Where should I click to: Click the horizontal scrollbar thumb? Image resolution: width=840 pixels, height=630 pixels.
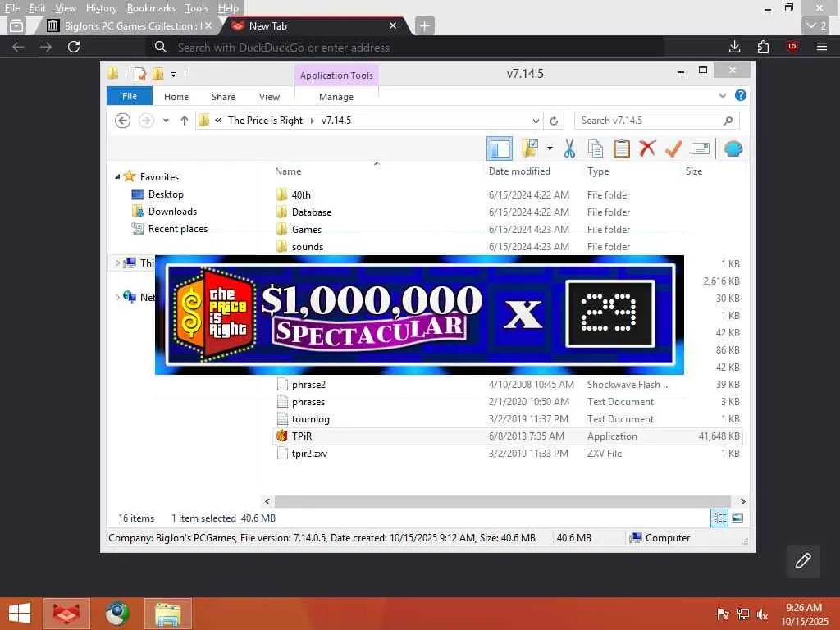point(503,501)
